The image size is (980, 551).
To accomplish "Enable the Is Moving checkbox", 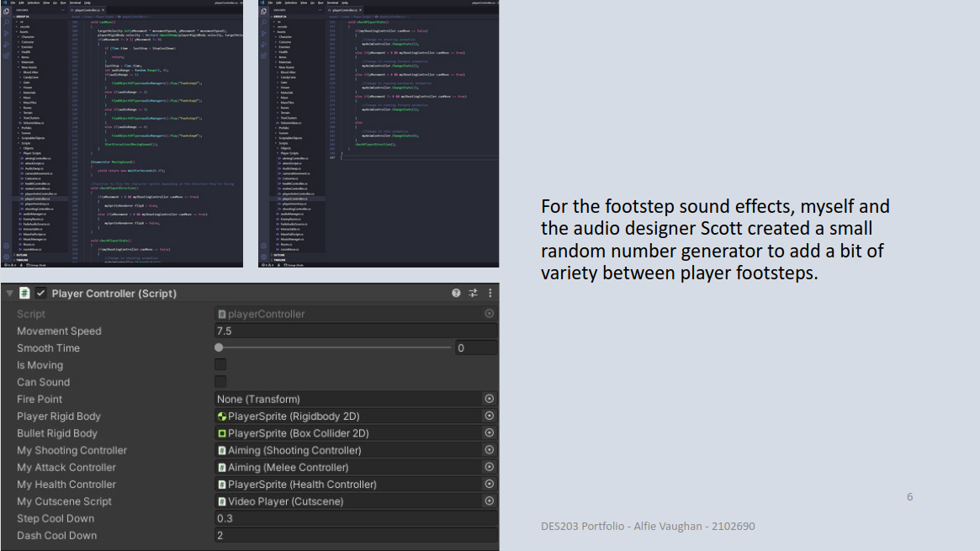I will pyautogui.click(x=220, y=365).
